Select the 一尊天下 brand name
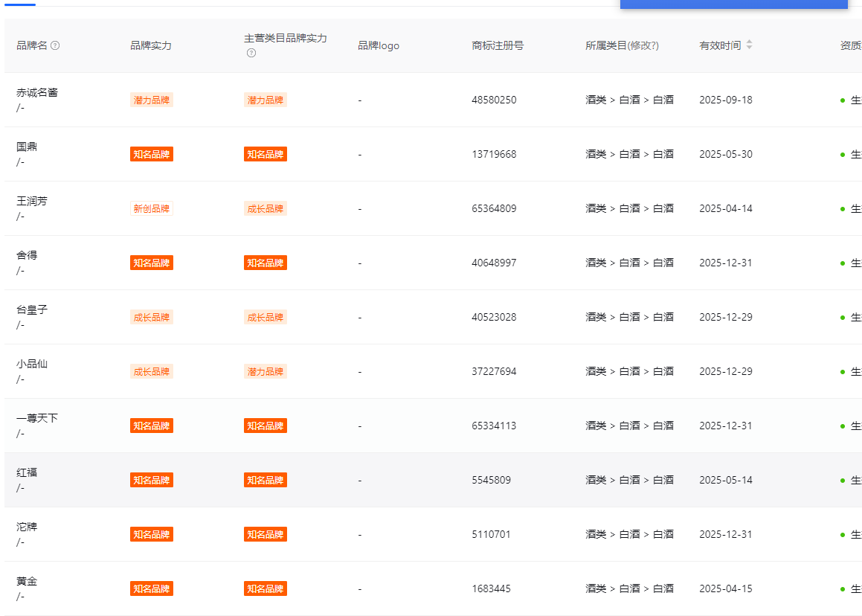The height and width of the screenshot is (616, 862). (37, 419)
